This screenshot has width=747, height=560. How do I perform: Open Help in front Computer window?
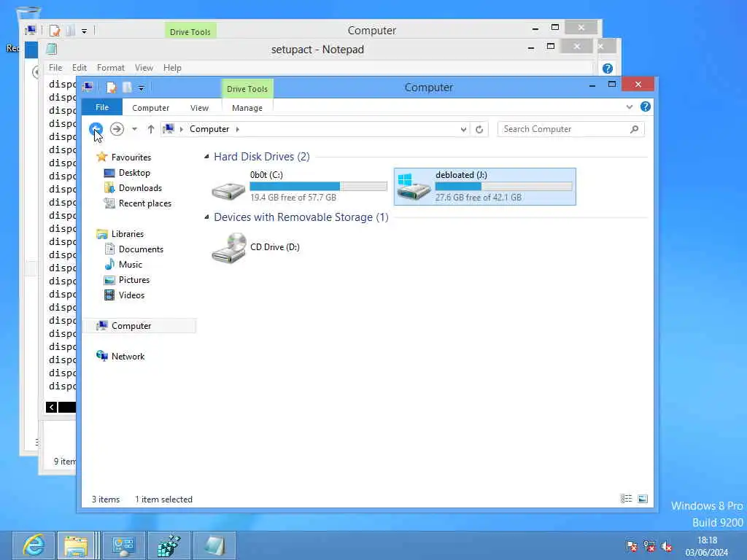[646, 106]
